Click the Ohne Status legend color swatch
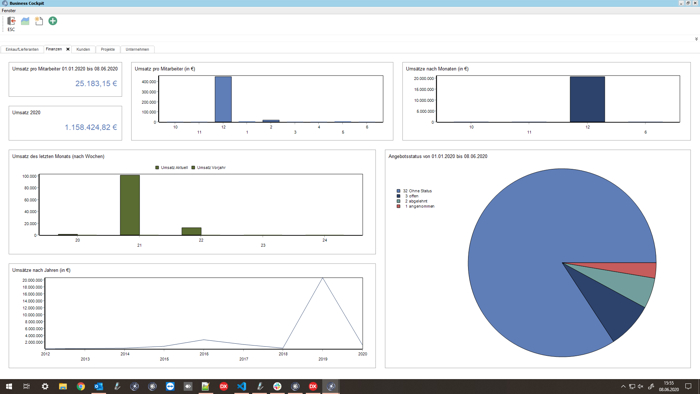This screenshot has width=700, height=394. click(399, 191)
